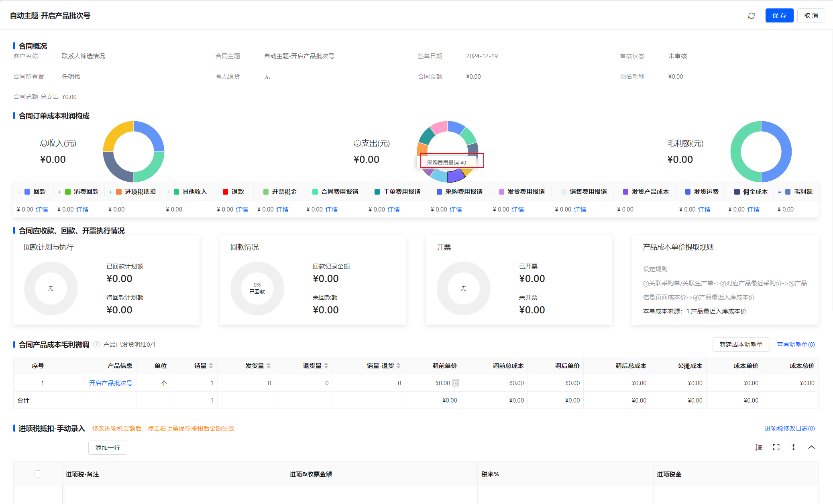This screenshot has height=504, width=833.
Task: Click the refresh icon beside Save
Action: 751,16
